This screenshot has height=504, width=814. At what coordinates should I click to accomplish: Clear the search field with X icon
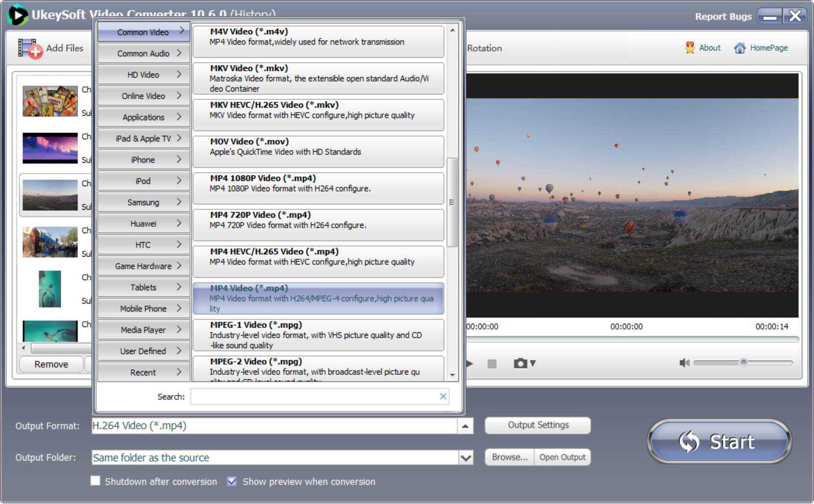tap(443, 396)
